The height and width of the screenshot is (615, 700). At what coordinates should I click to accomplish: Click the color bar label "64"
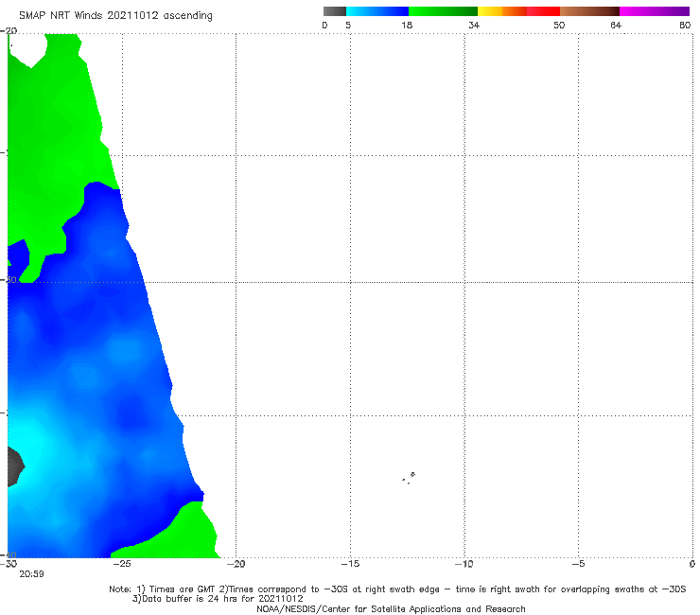(616, 26)
